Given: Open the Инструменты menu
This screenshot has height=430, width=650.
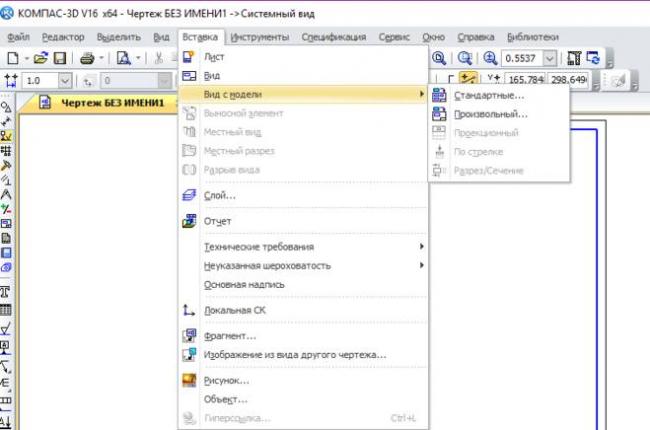Looking at the screenshot, I should coord(259,37).
